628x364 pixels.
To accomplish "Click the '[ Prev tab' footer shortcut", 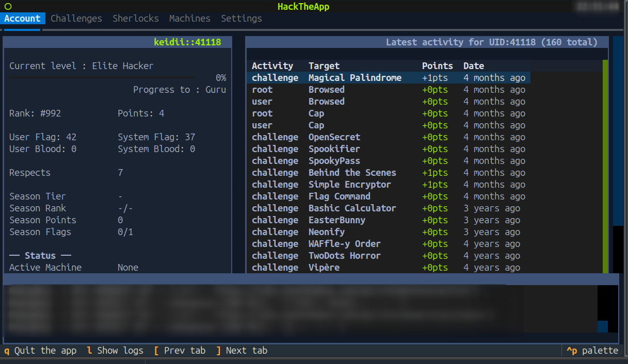I will tap(180, 351).
